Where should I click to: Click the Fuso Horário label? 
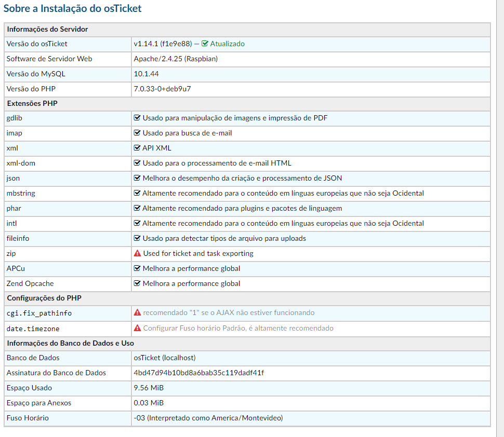click(28, 418)
